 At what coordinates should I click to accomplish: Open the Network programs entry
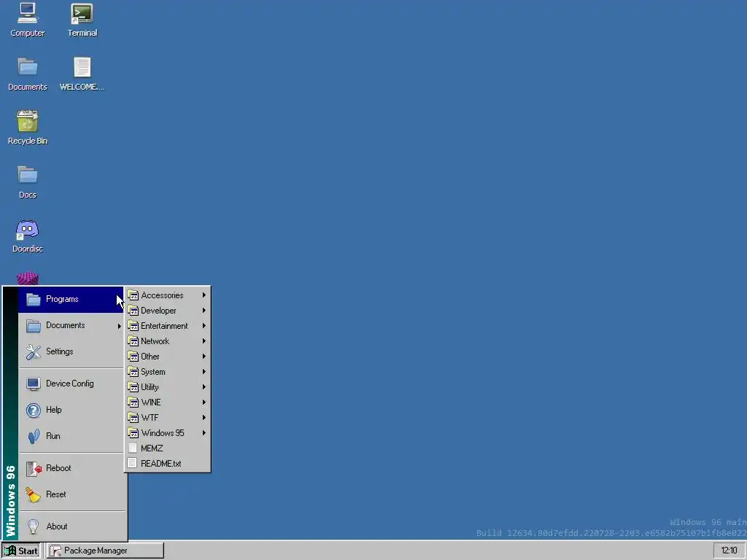(x=167, y=341)
